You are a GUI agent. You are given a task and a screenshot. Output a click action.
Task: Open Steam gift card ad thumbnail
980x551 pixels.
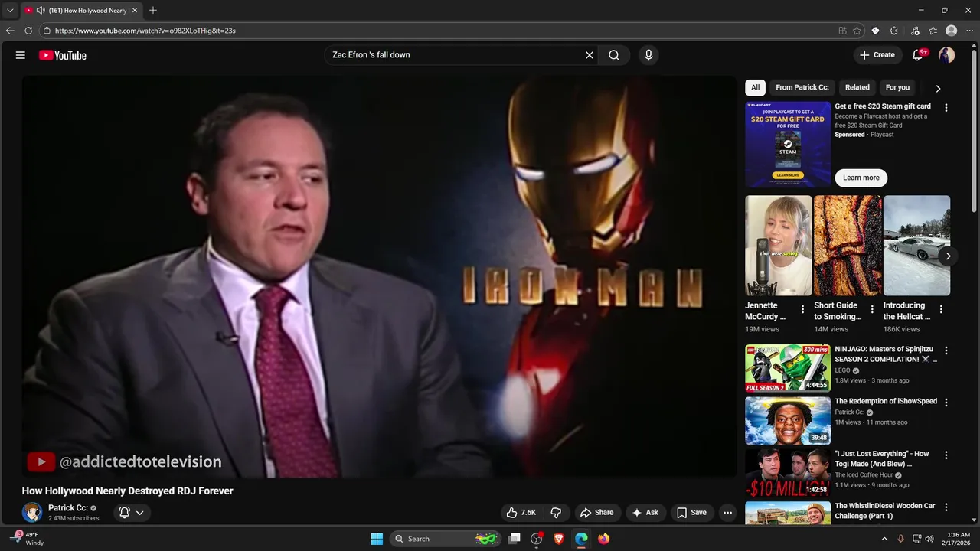pos(788,144)
